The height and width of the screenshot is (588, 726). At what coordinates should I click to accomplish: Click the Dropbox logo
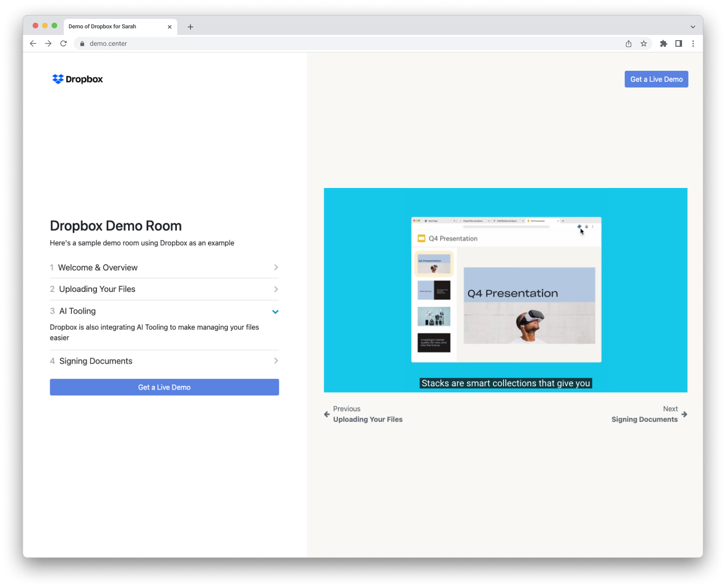(x=78, y=79)
